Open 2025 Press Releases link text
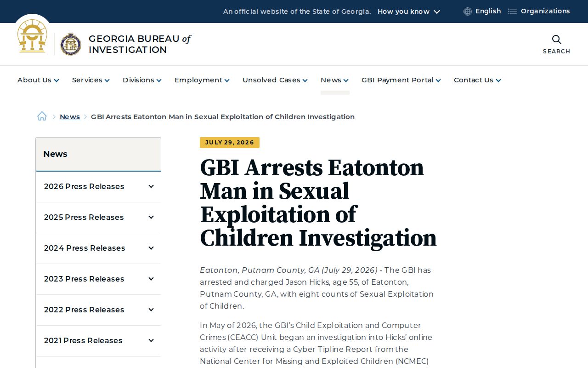 coord(84,217)
